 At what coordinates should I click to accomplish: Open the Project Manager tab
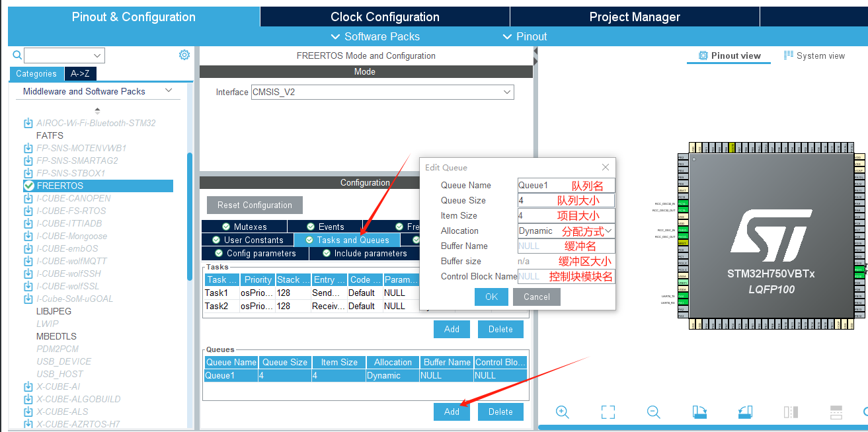[x=635, y=17]
